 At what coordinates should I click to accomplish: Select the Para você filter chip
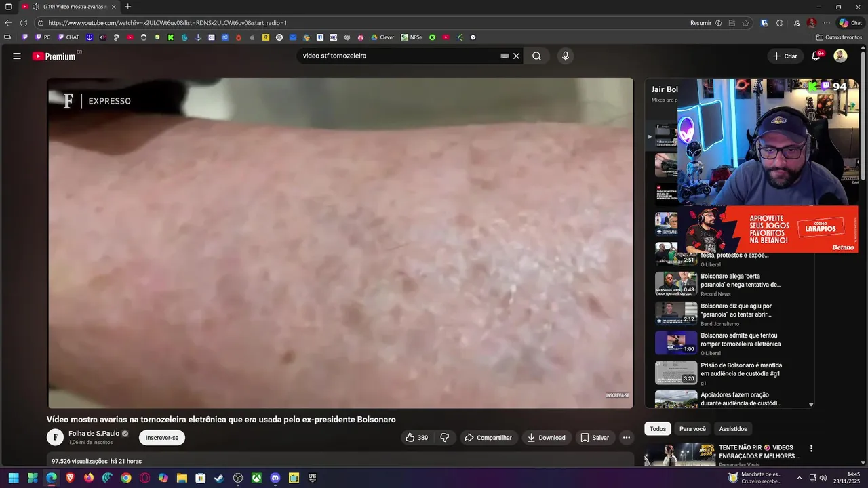[x=692, y=429]
